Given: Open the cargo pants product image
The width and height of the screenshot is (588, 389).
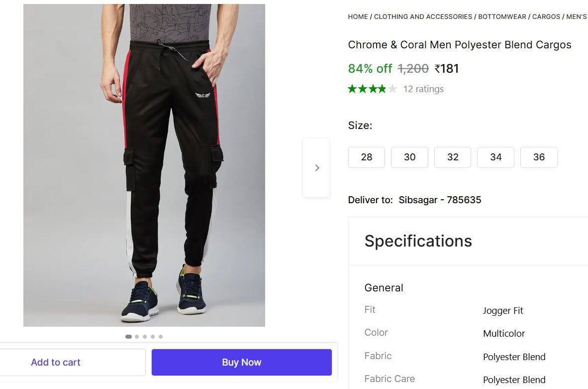Looking at the screenshot, I should pos(144,165).
